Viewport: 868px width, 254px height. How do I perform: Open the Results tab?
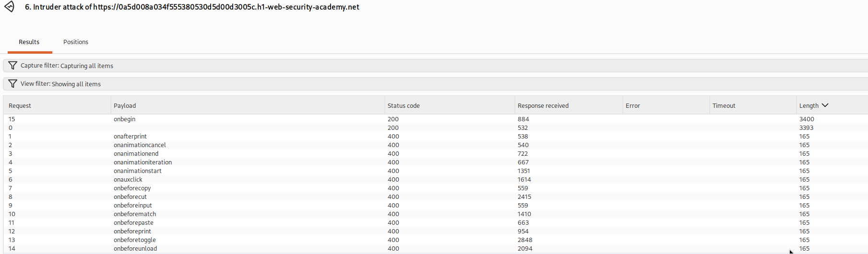point(29,42)
